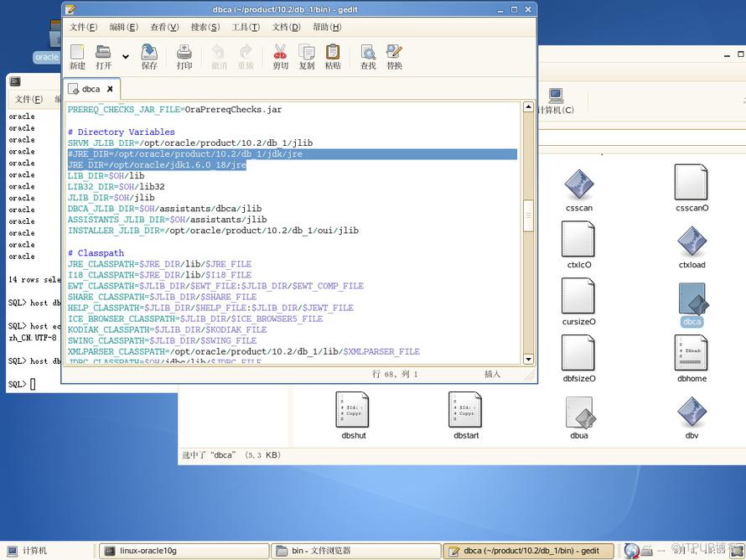746x560 pixels.
Task: Open the 编辑(E) menu in gedit
Action: click(124, 27)
